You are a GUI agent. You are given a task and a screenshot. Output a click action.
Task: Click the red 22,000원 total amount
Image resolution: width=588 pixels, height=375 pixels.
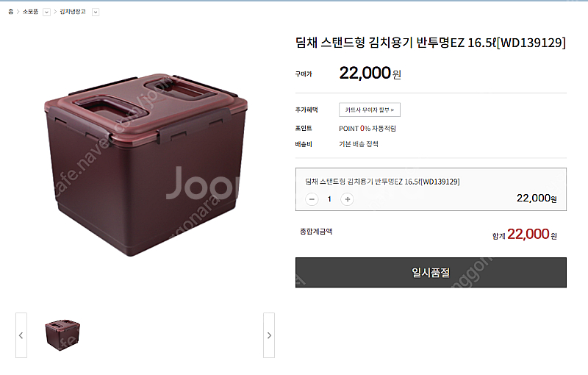(531, 235)
